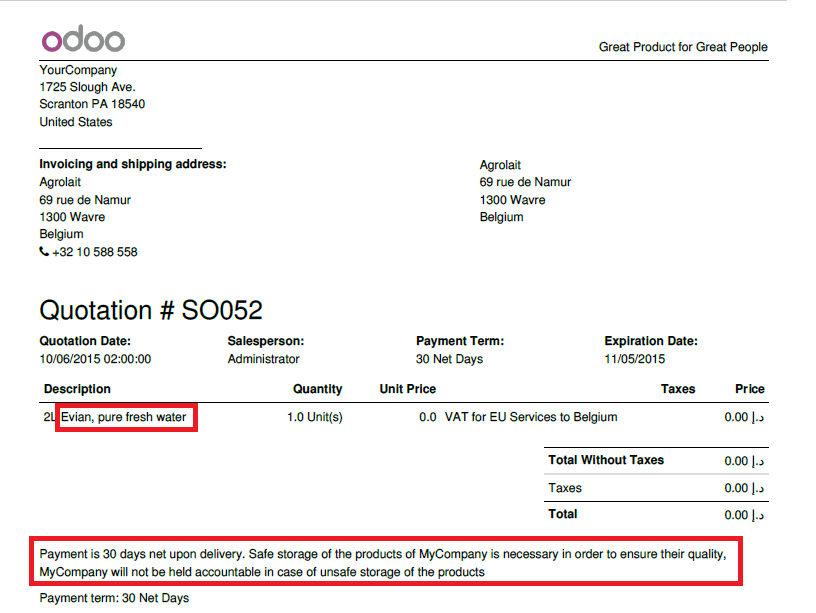The height and width of the screenshot is (613, 816).
Task: Click the 'Invoicing and shipping address:' heading
Action: coord(133,164)
